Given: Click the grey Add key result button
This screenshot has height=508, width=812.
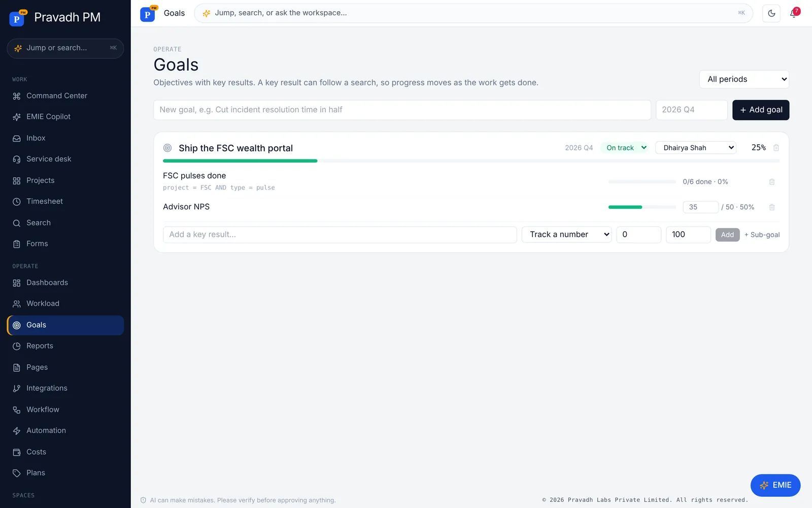Looking at the screenshot, I should point(727,235).
